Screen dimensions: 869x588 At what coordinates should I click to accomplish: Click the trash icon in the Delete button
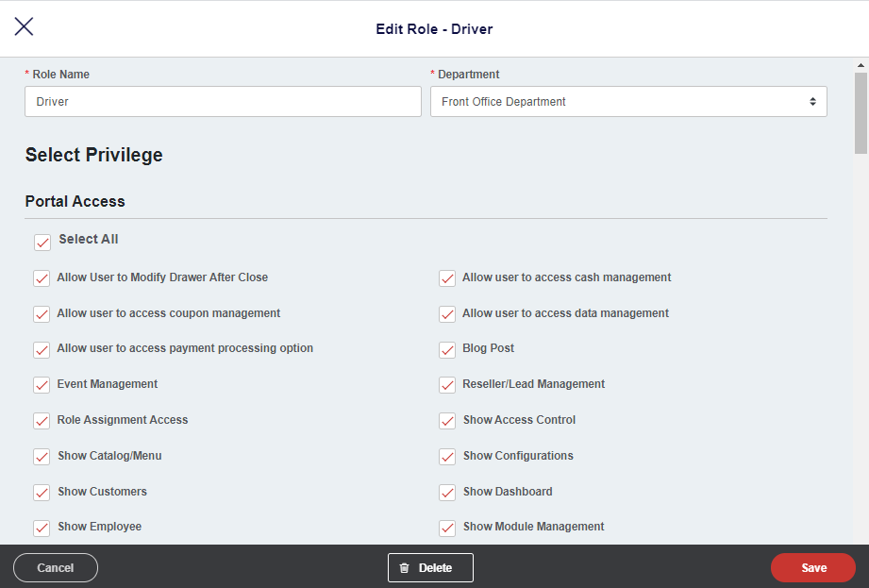tap(405, 568)
